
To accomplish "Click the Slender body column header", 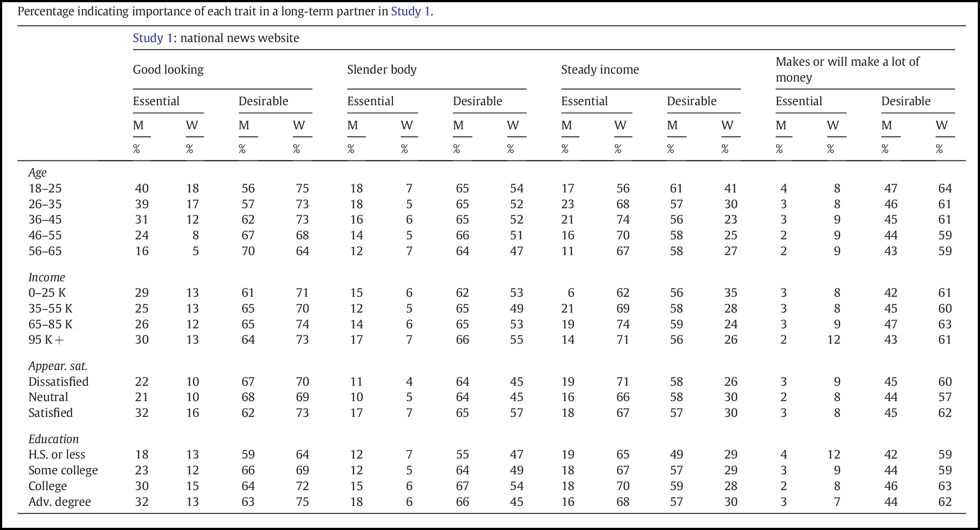I will pos(381,70).
